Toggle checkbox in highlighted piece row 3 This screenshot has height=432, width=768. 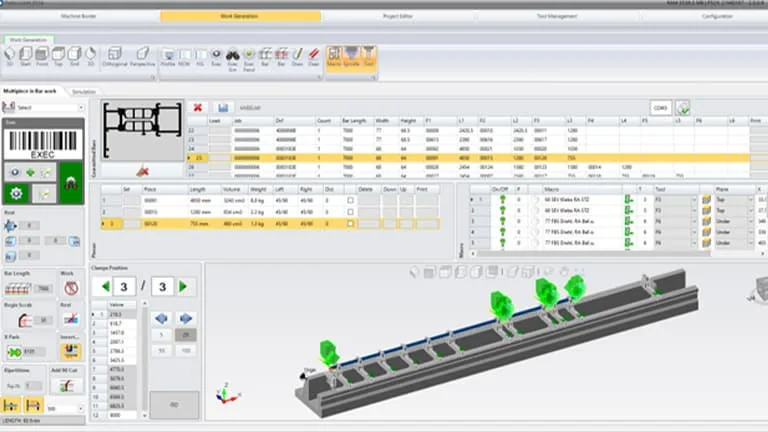click(350, 223)
